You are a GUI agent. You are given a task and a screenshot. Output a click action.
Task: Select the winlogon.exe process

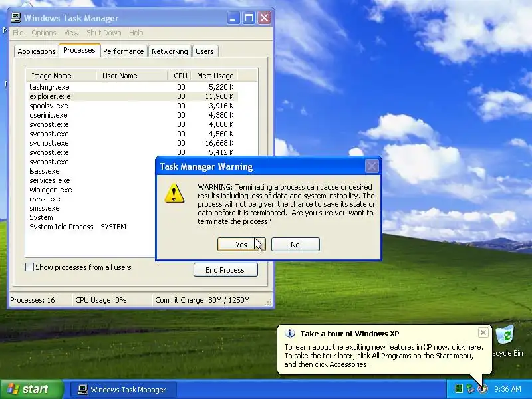pos(51,190)
